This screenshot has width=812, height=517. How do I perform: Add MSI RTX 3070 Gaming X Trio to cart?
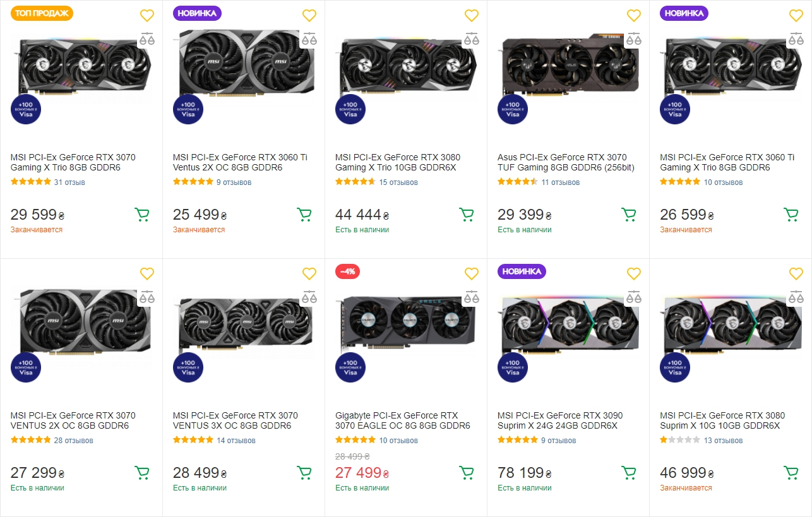coord(142,215)
